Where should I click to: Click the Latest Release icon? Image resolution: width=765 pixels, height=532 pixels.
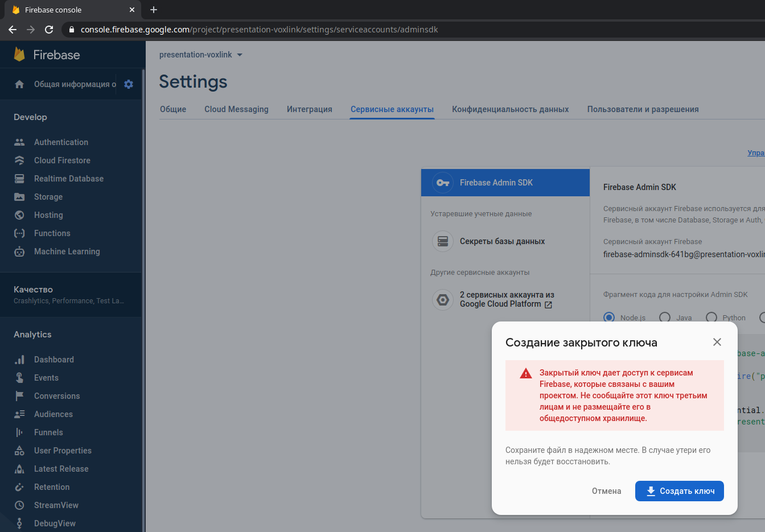[x=19, y=469]
